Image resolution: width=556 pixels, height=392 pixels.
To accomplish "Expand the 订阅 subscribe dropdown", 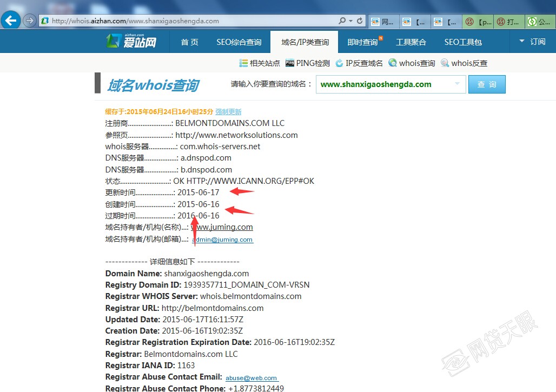I will (x=532, y=42).
